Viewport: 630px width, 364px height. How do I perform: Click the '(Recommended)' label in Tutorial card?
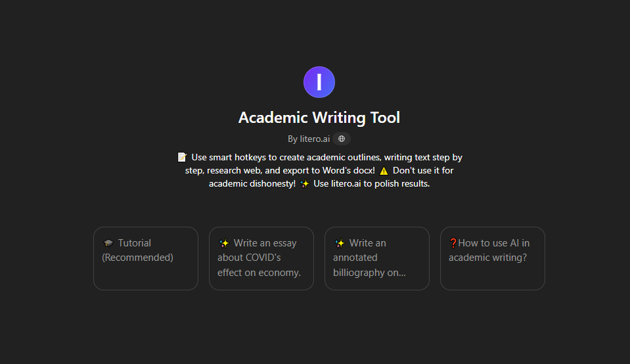(x=137, y=258)
